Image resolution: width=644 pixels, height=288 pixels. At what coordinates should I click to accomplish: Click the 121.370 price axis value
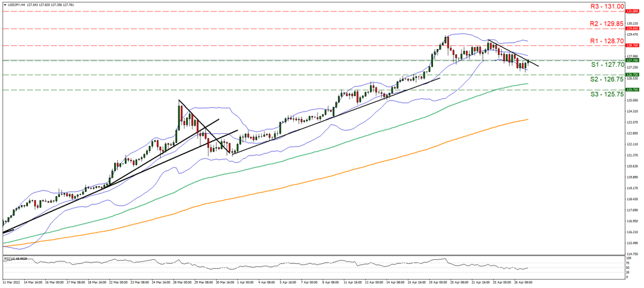click(632, 155)
